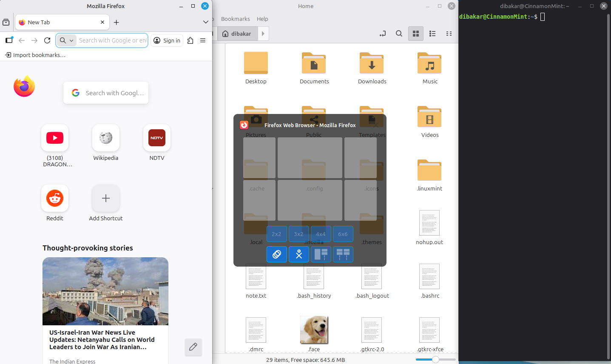611x364 pixels.
Task: Select the Downloads folder
Action: tap(372, 68)
